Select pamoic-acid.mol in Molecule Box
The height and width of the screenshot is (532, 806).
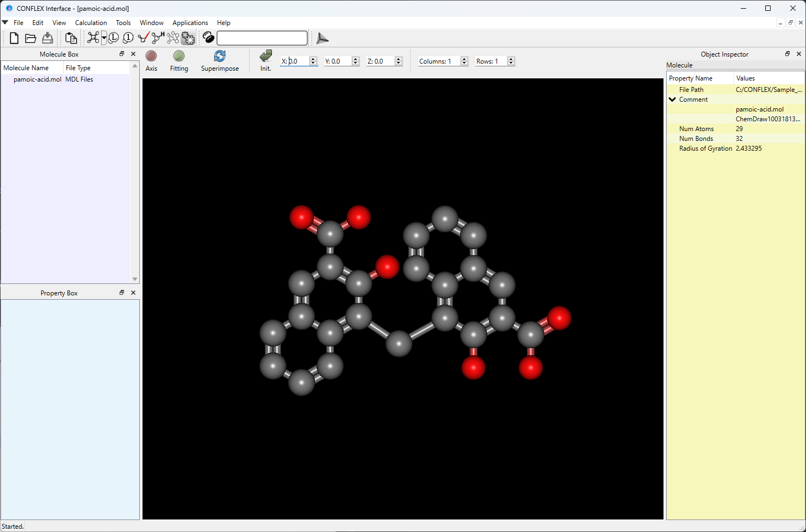pos(37,79)
